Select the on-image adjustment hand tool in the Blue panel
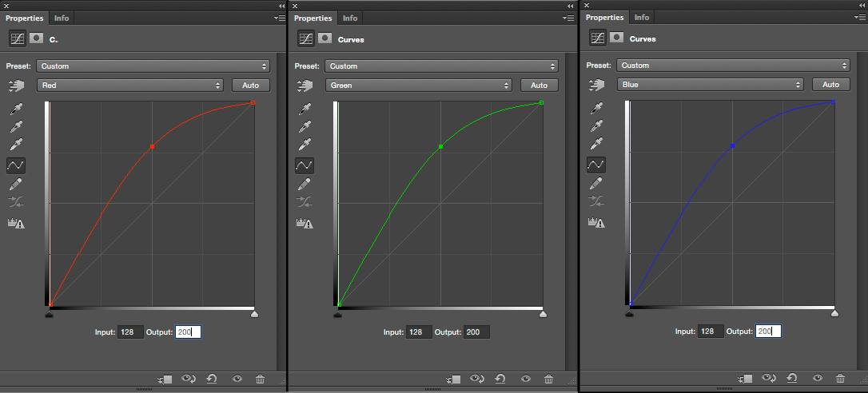868x393 pixels. 597,85
